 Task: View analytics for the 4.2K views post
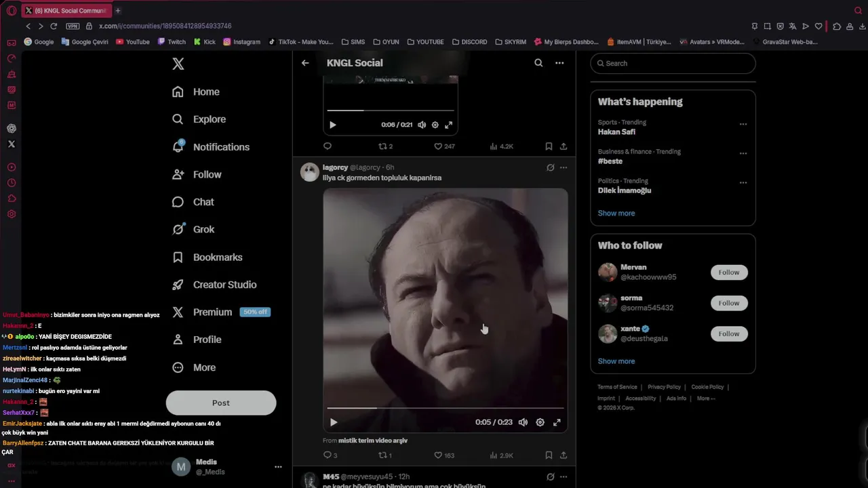(500, 146)
